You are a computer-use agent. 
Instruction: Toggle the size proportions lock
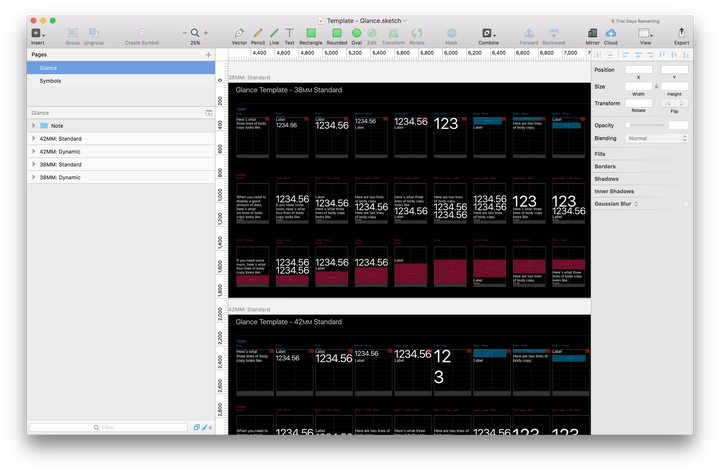point(656,86)
